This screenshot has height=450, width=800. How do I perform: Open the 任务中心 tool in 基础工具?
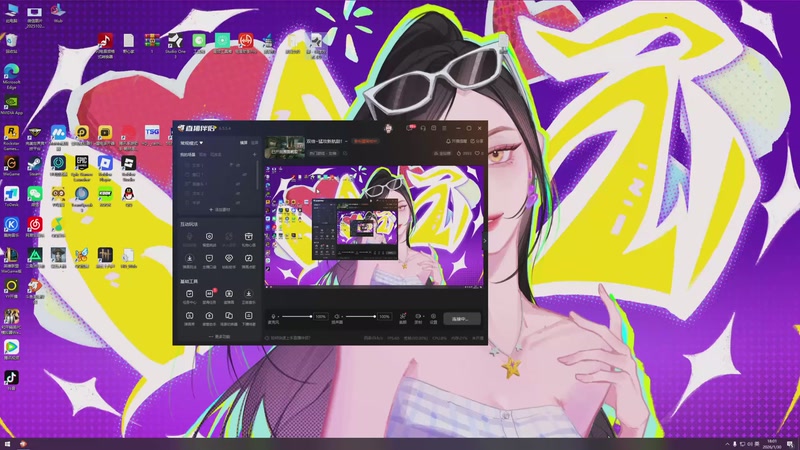point(189,296)
